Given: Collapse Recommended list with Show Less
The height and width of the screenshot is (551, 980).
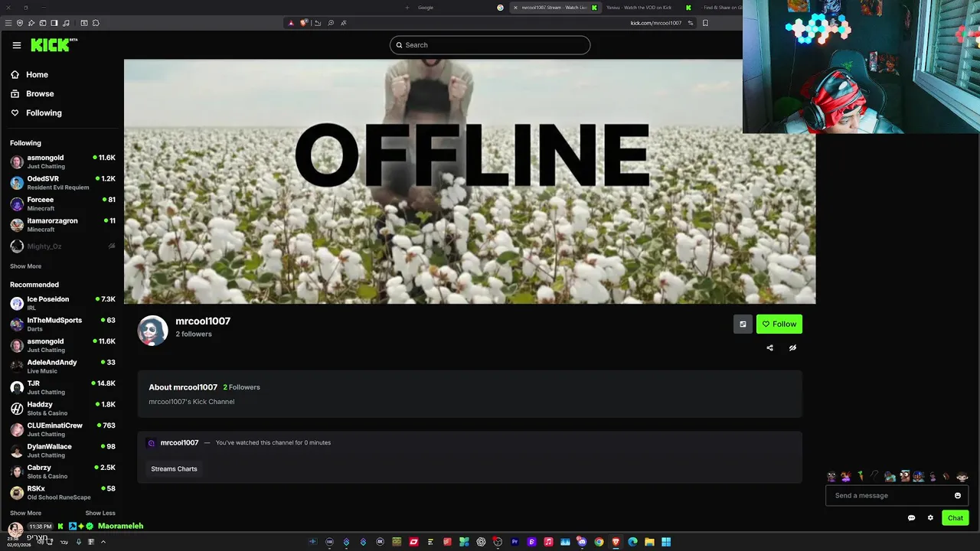Looking at the screenshot, I should 100,514.
